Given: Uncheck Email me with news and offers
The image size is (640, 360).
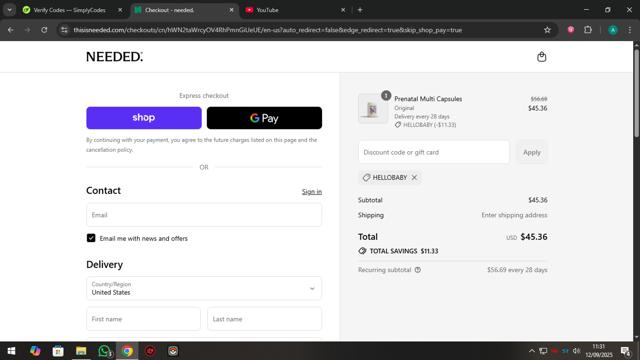Looking at the screenshot, I should pyautogui.click(x=91, y=238).
